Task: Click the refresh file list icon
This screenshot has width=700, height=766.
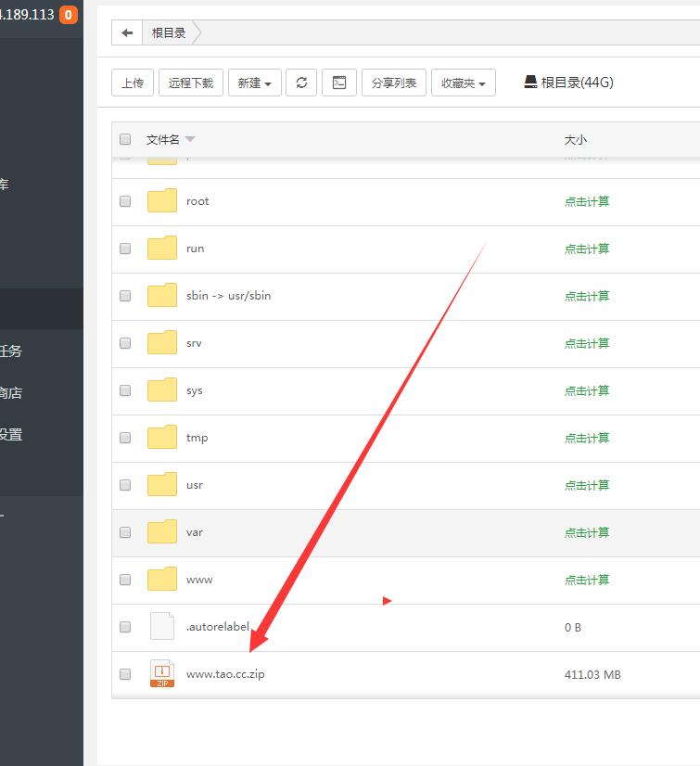Action: click(301, 83)
